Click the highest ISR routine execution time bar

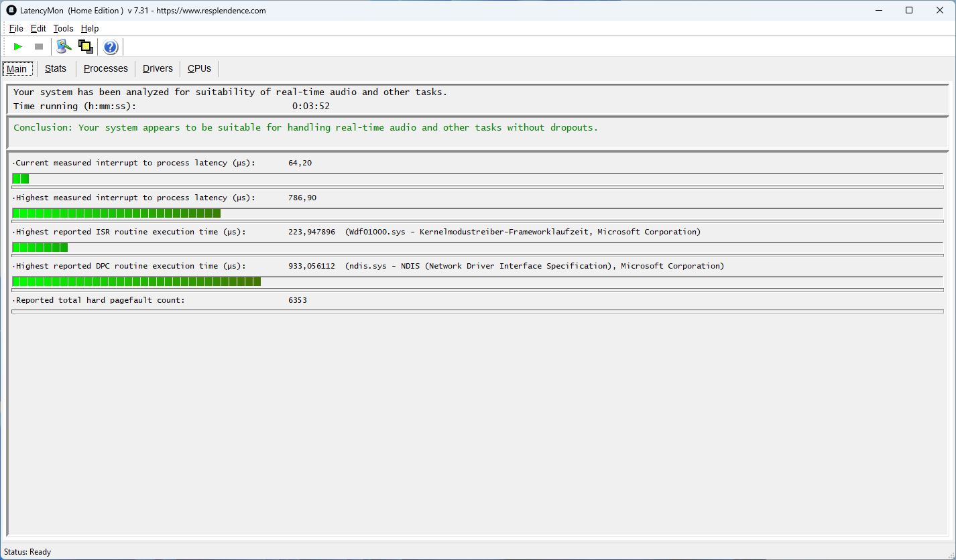40,247
